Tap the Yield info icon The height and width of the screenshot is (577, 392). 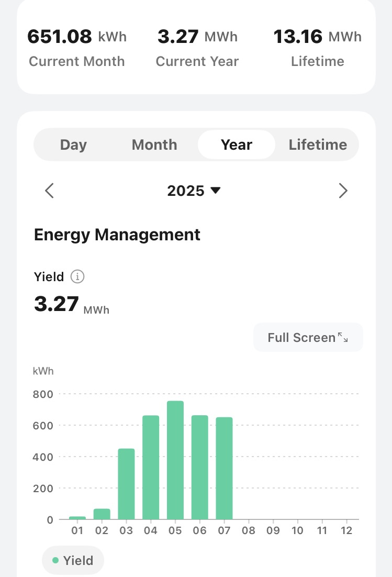point(77,277)
